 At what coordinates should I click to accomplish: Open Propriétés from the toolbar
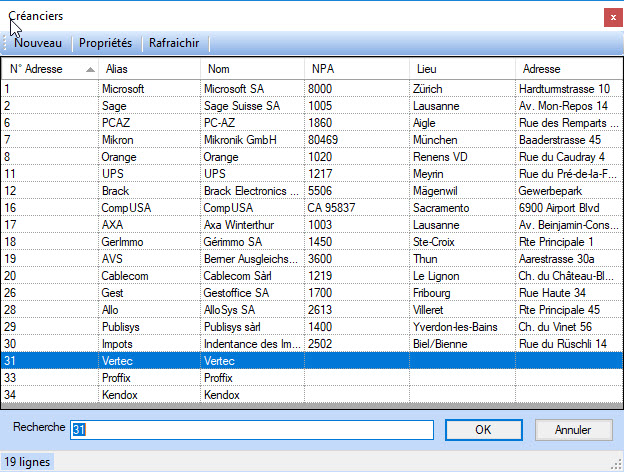pyautogui.click(x=105, y=43)
